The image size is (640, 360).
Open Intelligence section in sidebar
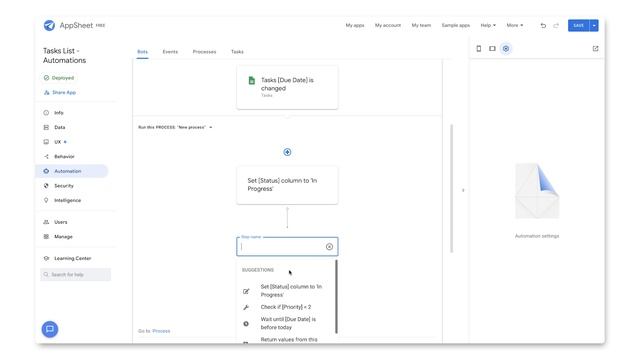[67, 200]
